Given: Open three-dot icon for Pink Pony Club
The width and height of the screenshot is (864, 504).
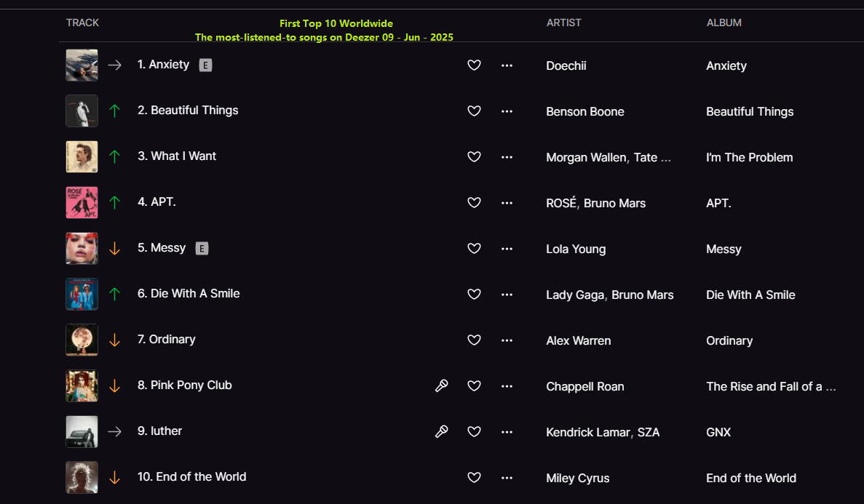Looking at the screenshot, I should [507, 386].
